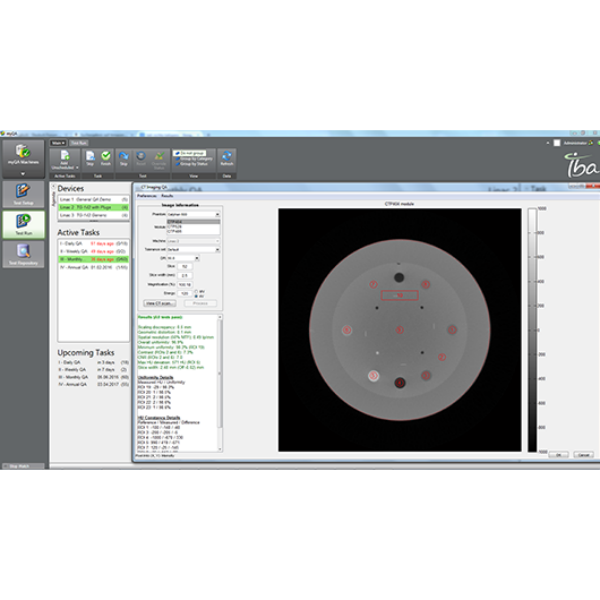Click the Test Setup sidebar icon

(22, 194)
